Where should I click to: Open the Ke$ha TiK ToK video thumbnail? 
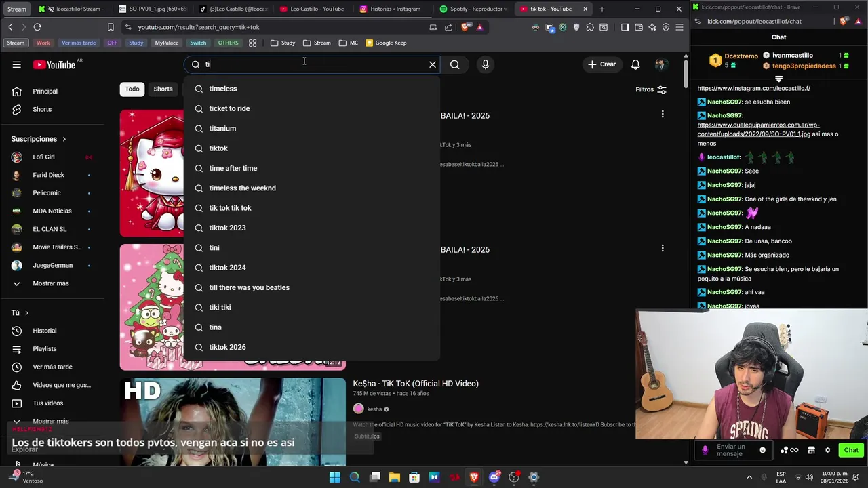233,422
